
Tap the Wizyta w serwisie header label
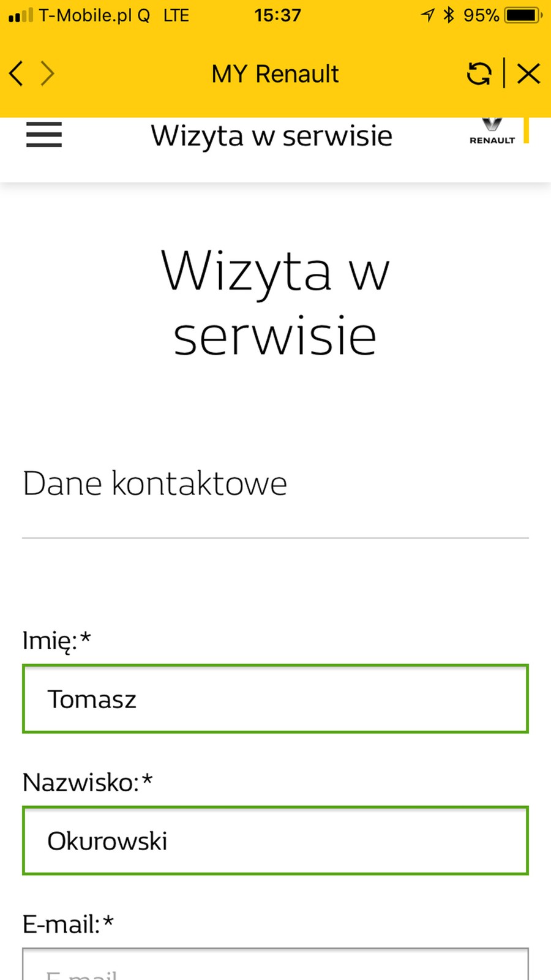click(272, 135)
